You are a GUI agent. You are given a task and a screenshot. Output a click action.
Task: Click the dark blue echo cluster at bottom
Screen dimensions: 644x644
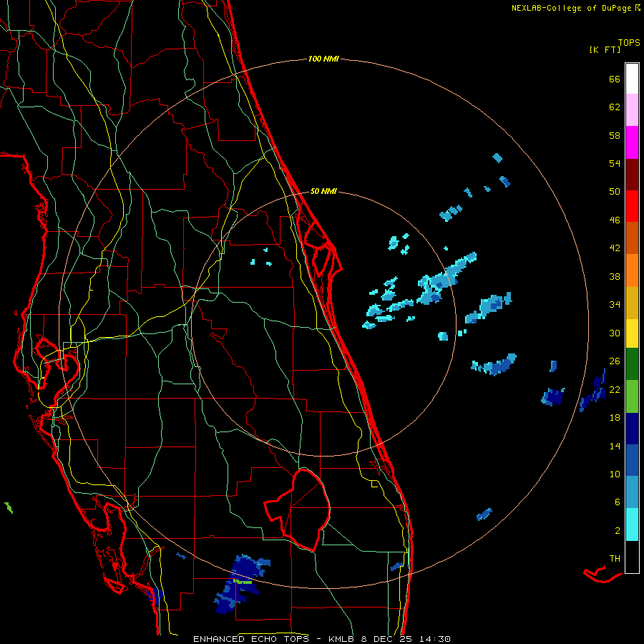(x=240, y=583)
